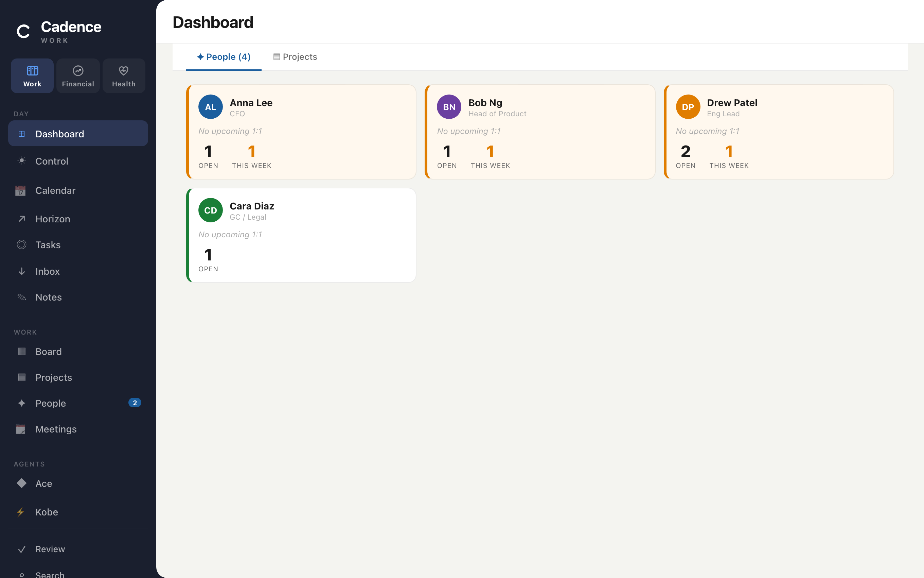Click the People sparkle icon in sidebar
The image size is (924, 578).
[x=22, y=403]
